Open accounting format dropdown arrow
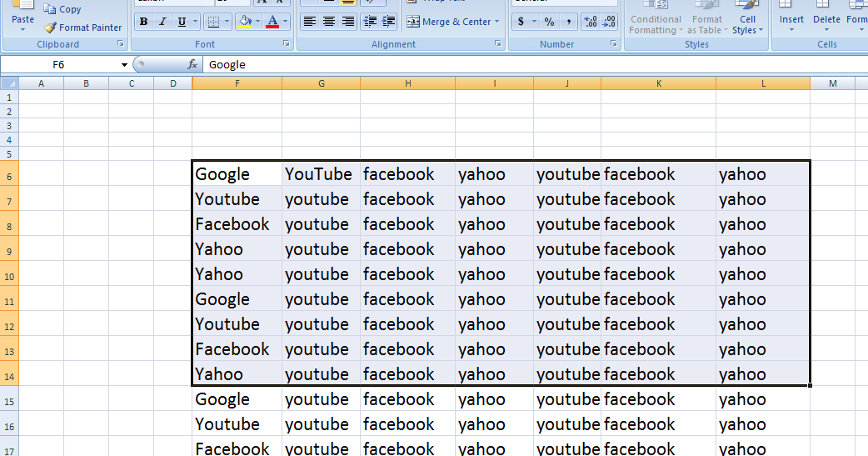 pyautogui.click(x=534, y=23)
